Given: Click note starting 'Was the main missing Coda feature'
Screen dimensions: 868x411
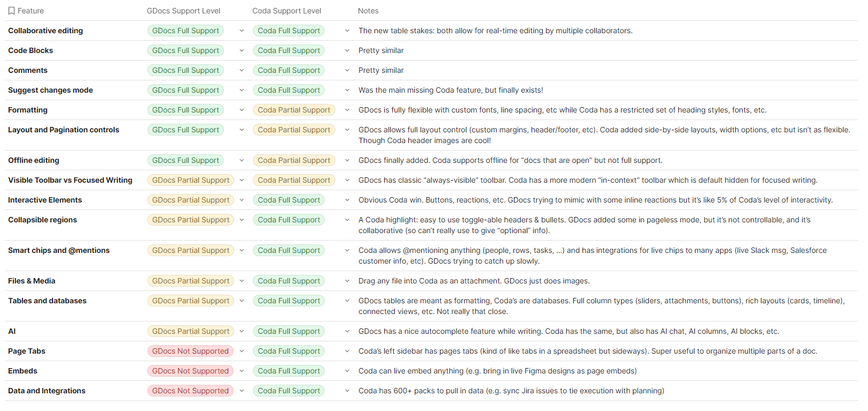Looking at the screenshot, I should (x=451, y=90).
